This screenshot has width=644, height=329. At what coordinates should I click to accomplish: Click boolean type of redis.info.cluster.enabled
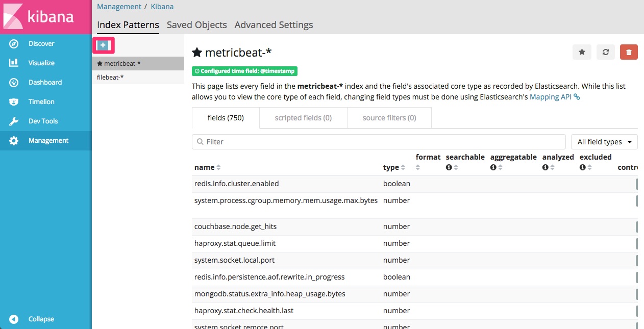coord(397,184)
